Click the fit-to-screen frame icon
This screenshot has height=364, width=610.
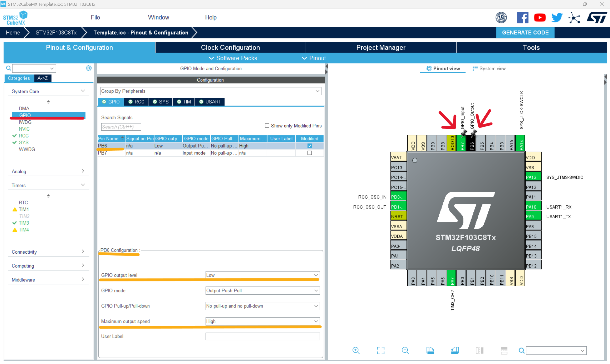[381, 350]
